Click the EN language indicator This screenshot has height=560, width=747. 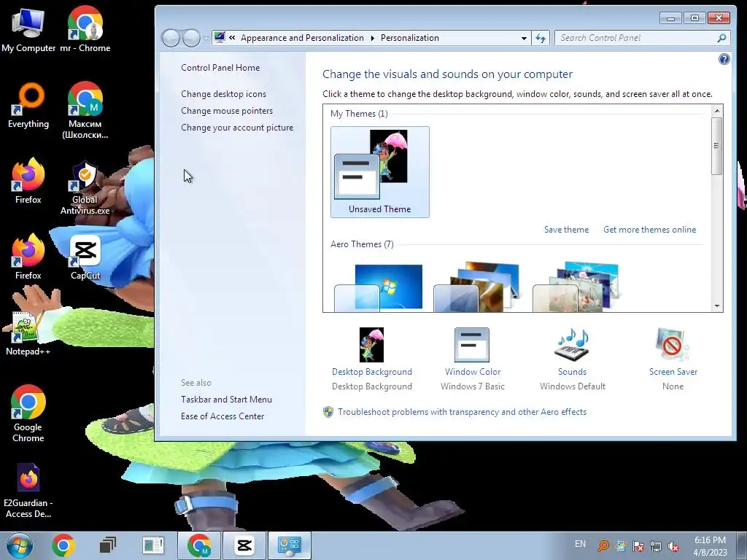tap(580, 544)
